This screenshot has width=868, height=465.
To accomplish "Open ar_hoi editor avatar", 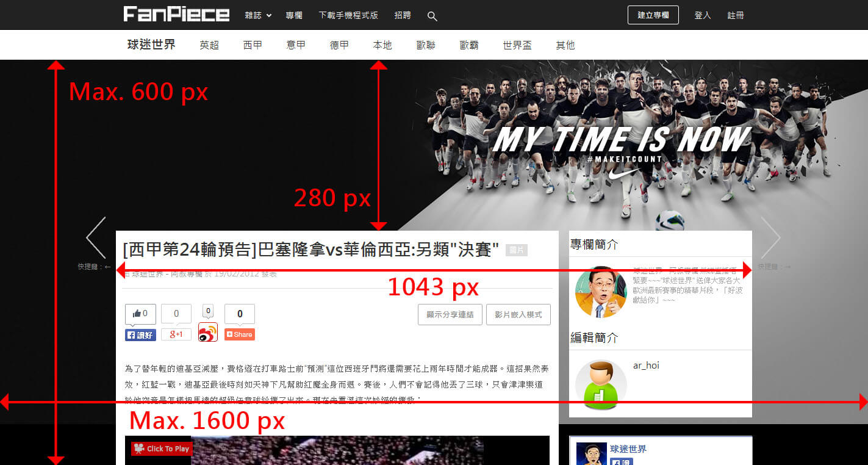I will tap(601, 385).
